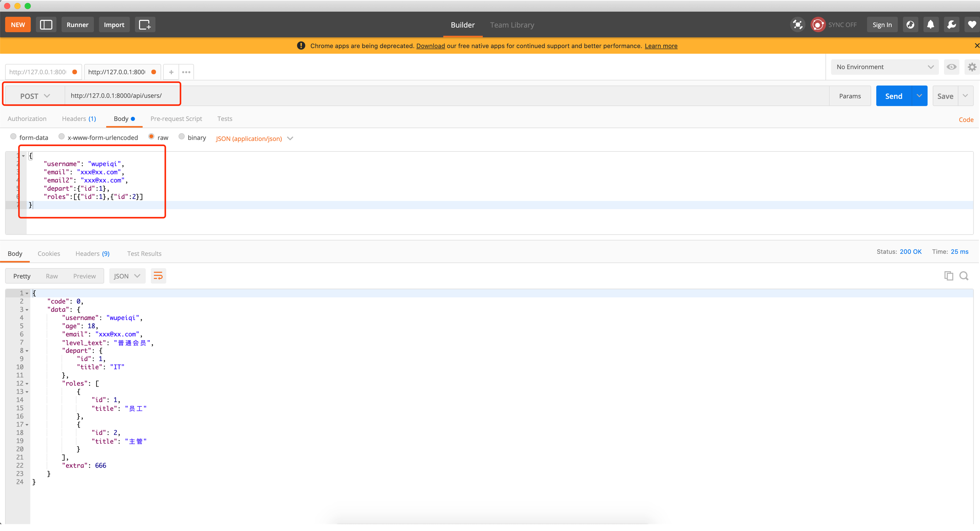Select x-www-form-urlencoded body type
980x531 pixels.
(61, 136)
